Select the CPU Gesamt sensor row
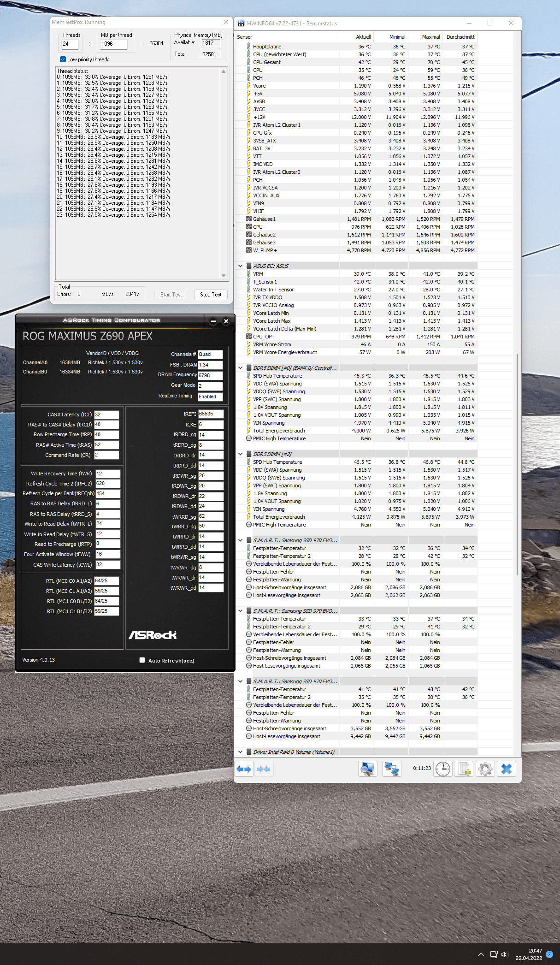This screenshot has height=965, width=560. click(x=356, y=62)
